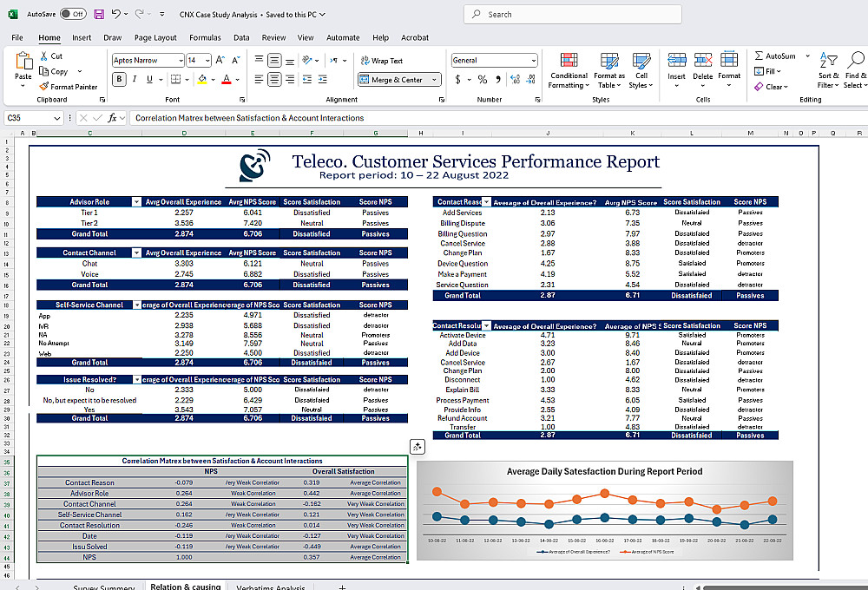This screenshot has width=868, height=590.
Task: Open the Contact Channel filter dropdown
Action: point(136,253)
